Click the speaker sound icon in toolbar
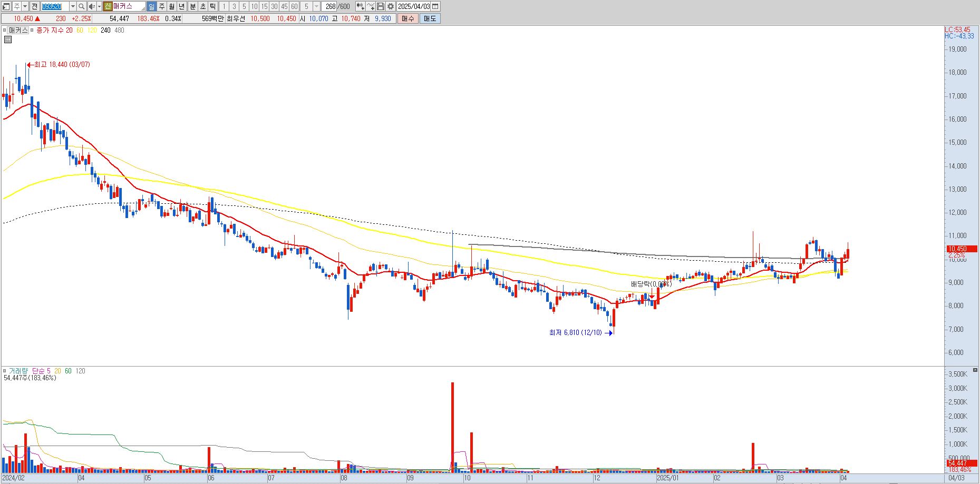This screenshot has height=484, width=980. pos(92,6)
